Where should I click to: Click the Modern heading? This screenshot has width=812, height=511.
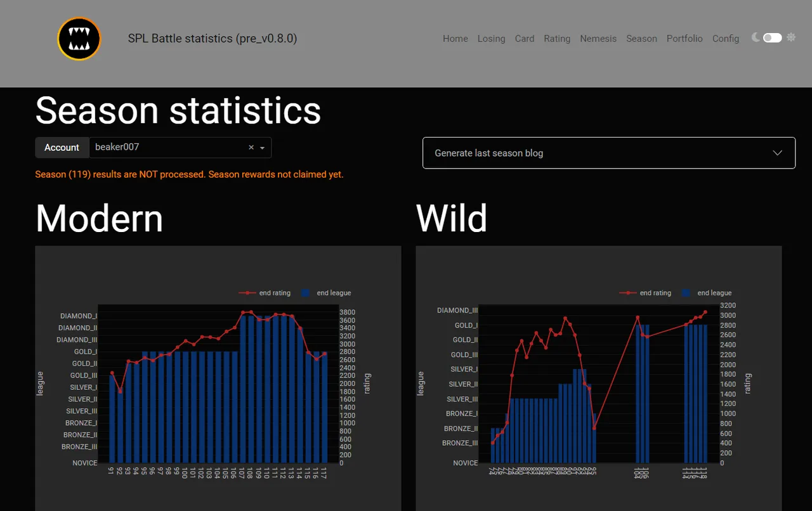pos(100,218)
